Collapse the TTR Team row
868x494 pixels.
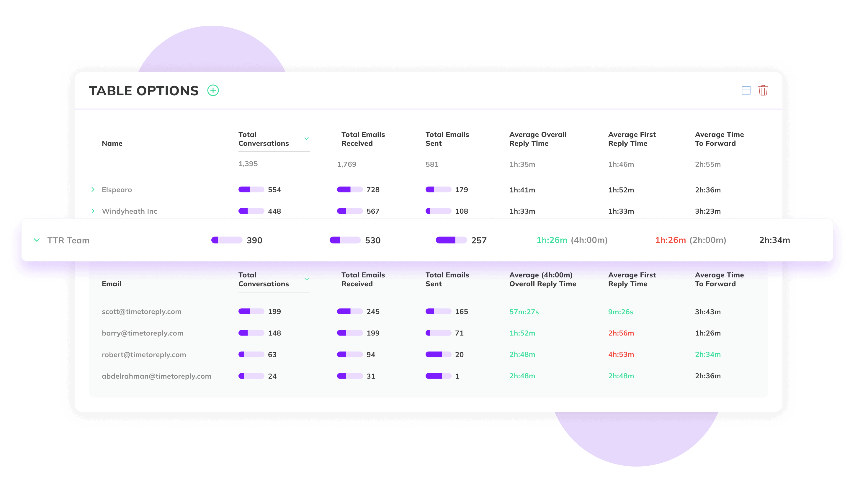pyautogui.click(x=37, y=240)
